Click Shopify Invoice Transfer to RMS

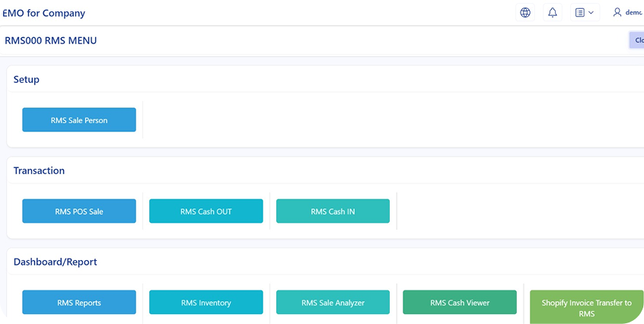(x=586, y=307)
